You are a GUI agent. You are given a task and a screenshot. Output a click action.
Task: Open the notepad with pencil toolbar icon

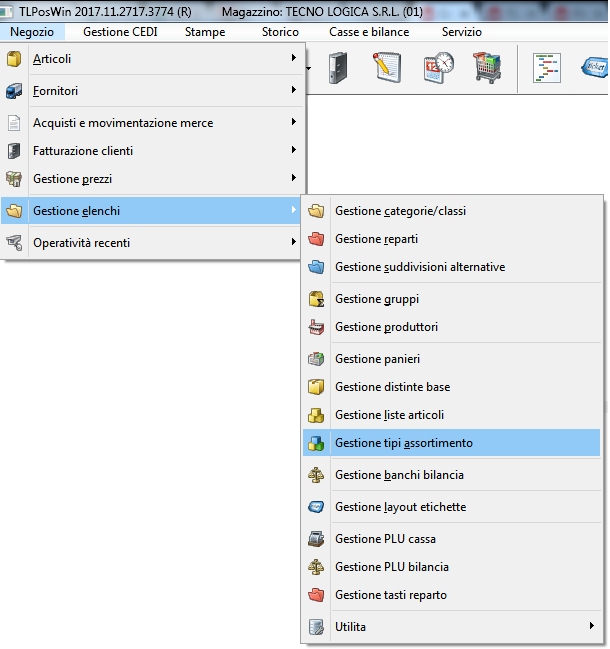point(386,69)
